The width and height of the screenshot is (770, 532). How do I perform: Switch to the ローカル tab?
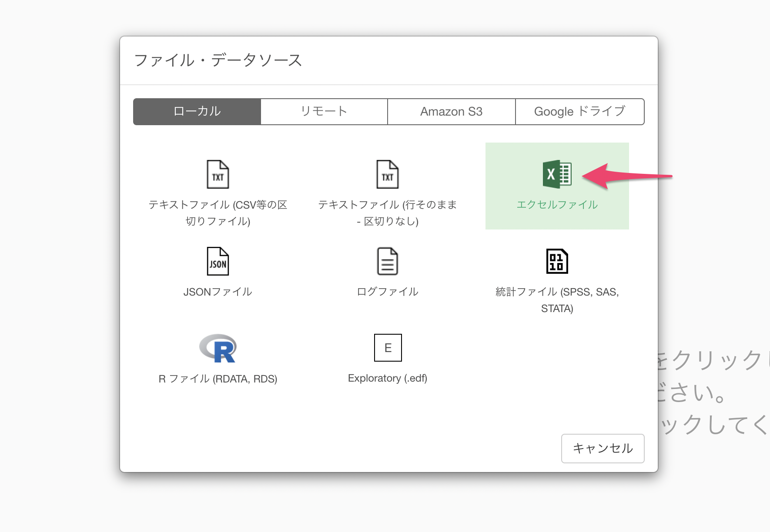point(197,112)
